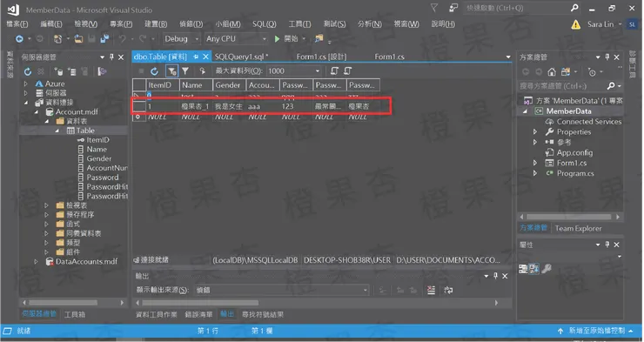Refresh the Server Explorer tree
Screen dimensions: 644x342
click(28, 71)
